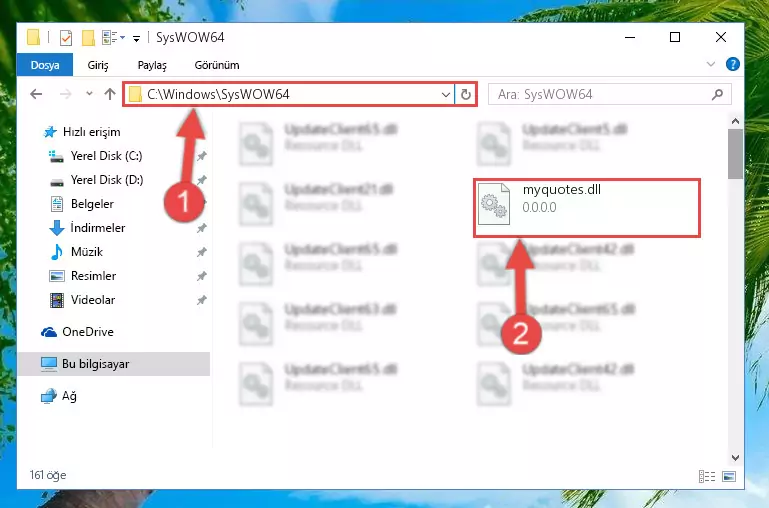This screenshot has width=769, height=508.
Task: Open Customize Quick Access Toolbar dropdown
Action: coord(136,38)
